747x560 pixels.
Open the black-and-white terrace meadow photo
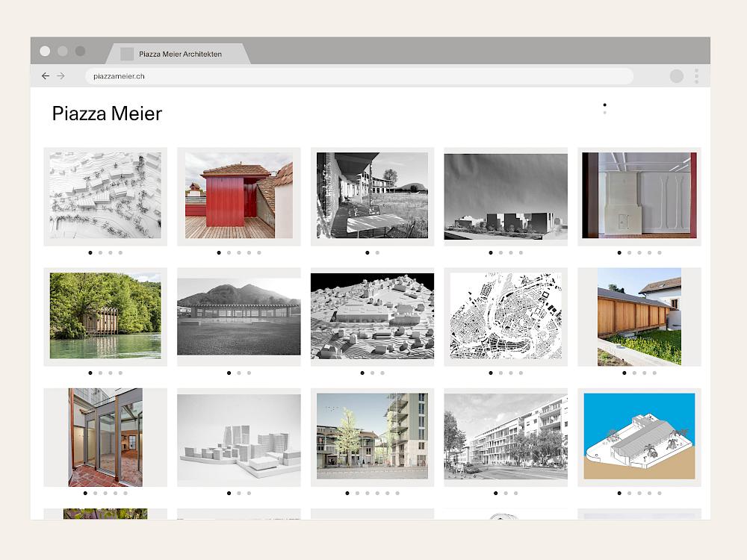click(372, 196)
